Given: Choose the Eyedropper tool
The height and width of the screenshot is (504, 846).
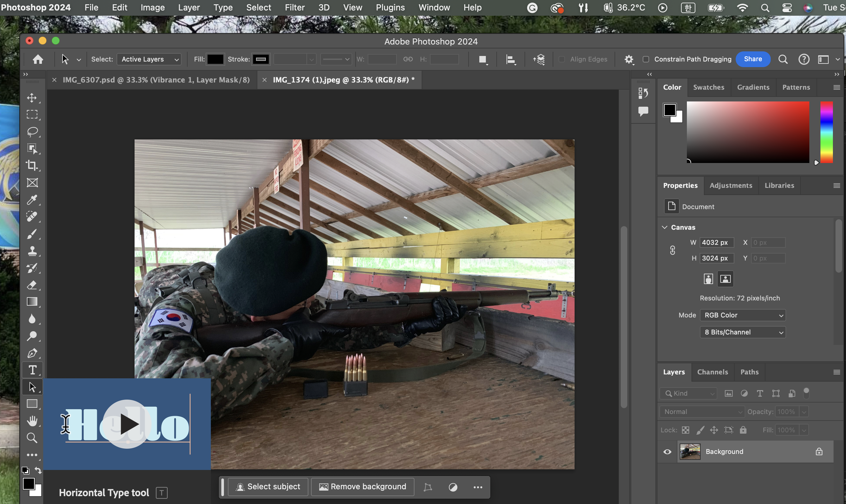Looking at the screenshot, I should (x=32, y=200).
